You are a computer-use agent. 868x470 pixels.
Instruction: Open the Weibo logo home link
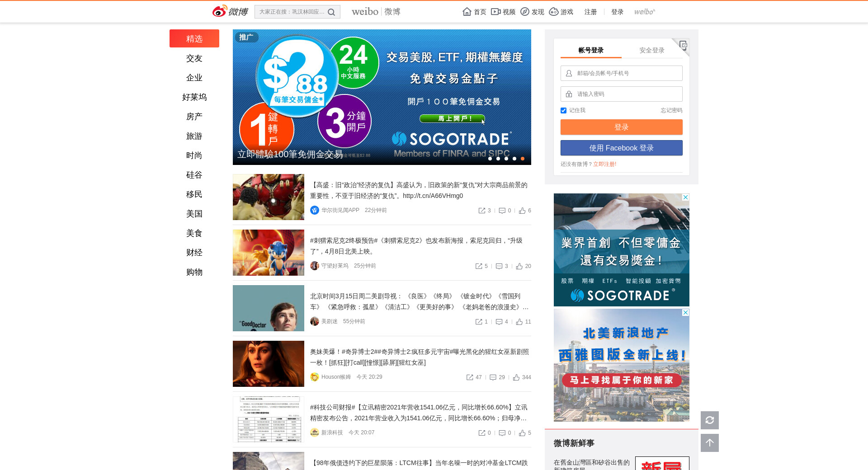point(230,11)
